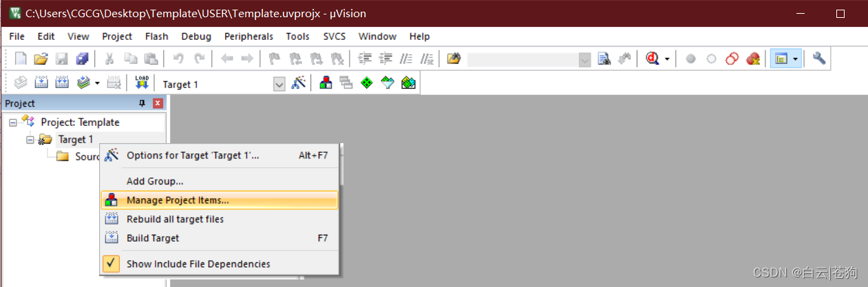This screenshot has height=287, width=868.
Task: Copy icon in the file toolbar
Action: (130, 59)
